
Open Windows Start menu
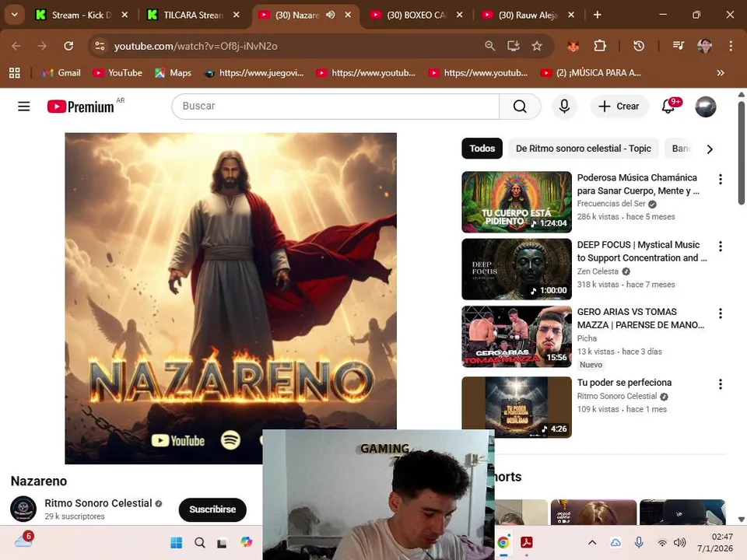(177, 542)
